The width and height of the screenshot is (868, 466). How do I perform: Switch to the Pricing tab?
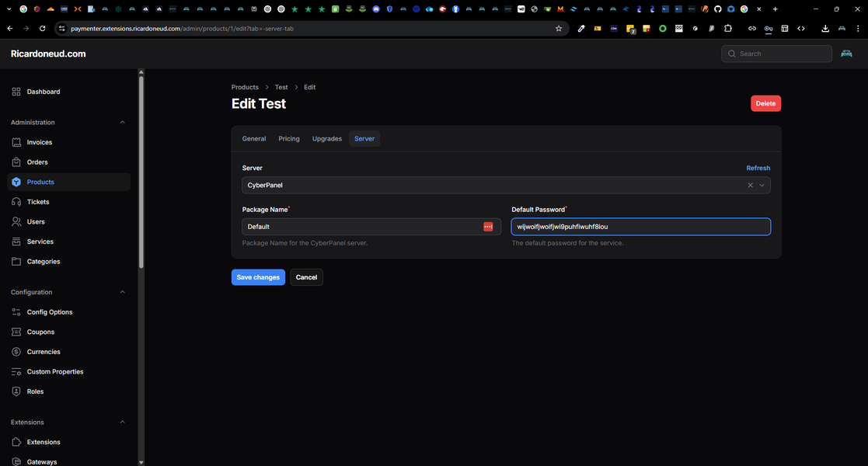tap(289, 139)
